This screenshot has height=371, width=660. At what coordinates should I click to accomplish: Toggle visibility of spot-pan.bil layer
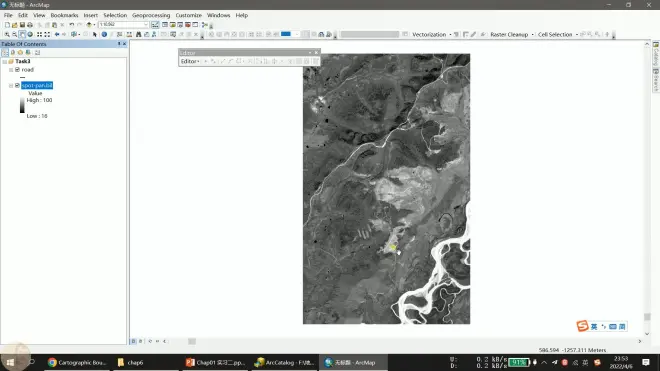coord(17,85)
